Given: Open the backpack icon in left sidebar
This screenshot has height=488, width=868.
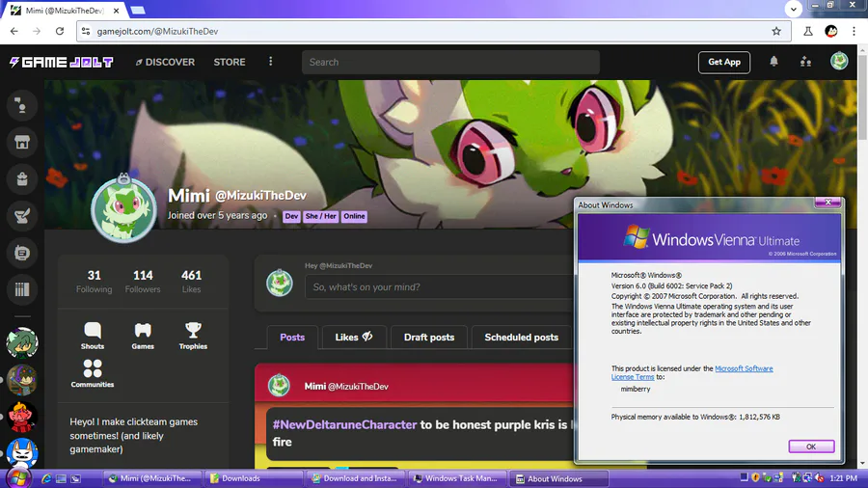Looking at the screenshot, I should tap(22, 178).
